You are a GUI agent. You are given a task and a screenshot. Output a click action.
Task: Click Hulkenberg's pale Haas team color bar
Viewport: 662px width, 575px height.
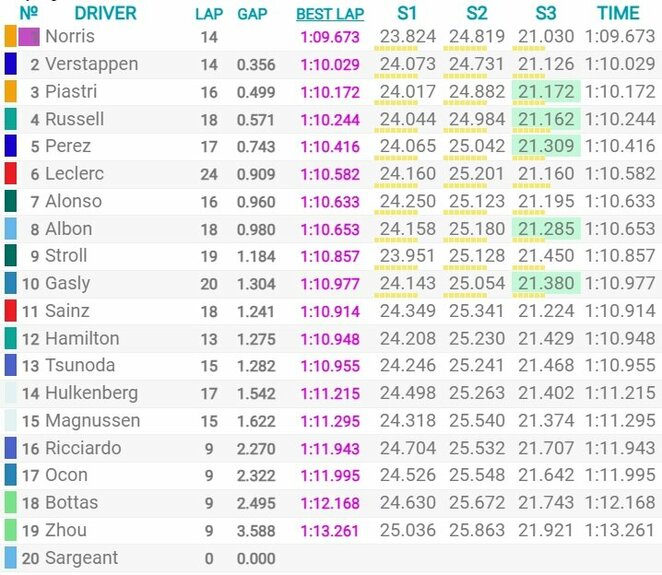coord(11,393)
